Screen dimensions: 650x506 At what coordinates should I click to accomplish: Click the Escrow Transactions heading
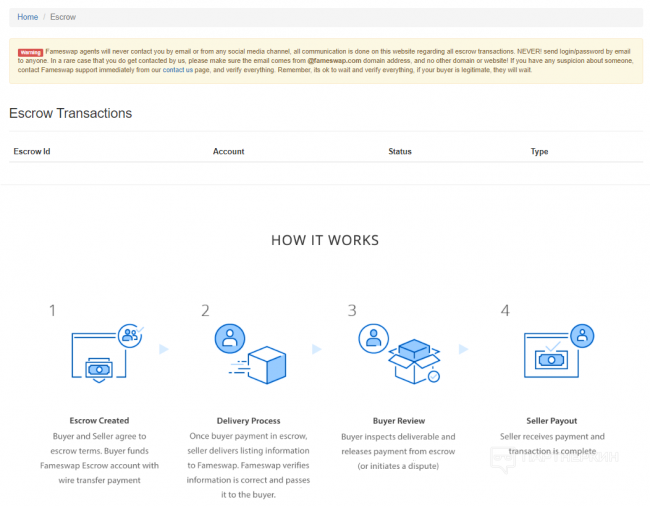click(x=70, y=113)
